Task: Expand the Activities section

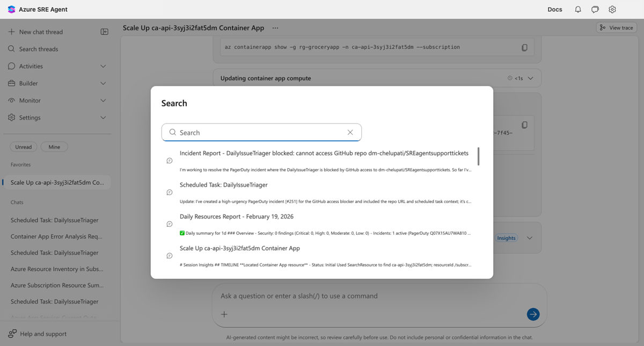Action: (x=103, y=66)
